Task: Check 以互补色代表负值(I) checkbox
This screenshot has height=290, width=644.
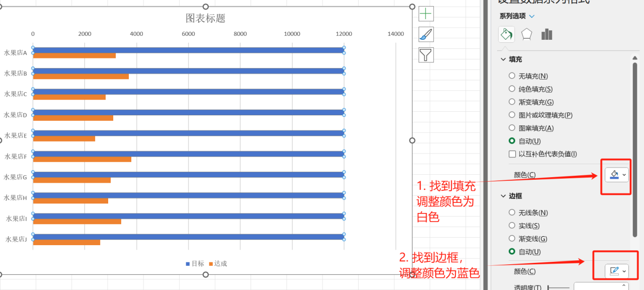Action: (512, 154)
